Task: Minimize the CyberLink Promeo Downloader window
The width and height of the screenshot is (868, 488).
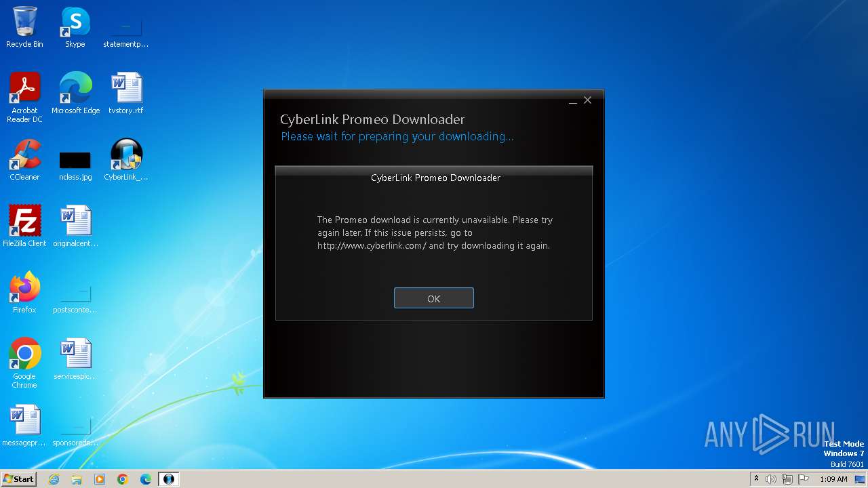Action: [573, 100]
